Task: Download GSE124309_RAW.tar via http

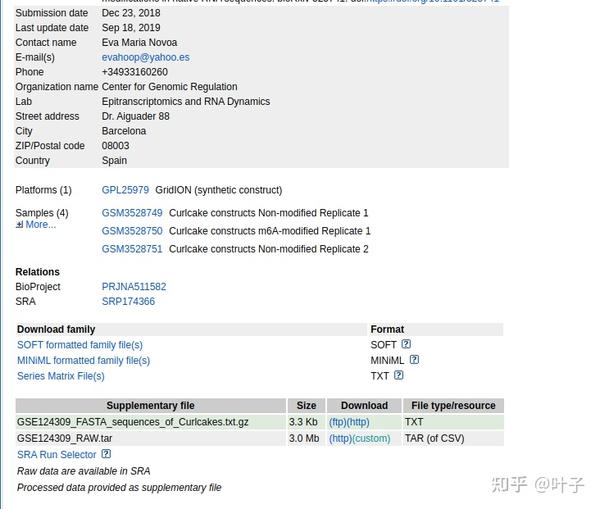Action: [x=340, y=439]
